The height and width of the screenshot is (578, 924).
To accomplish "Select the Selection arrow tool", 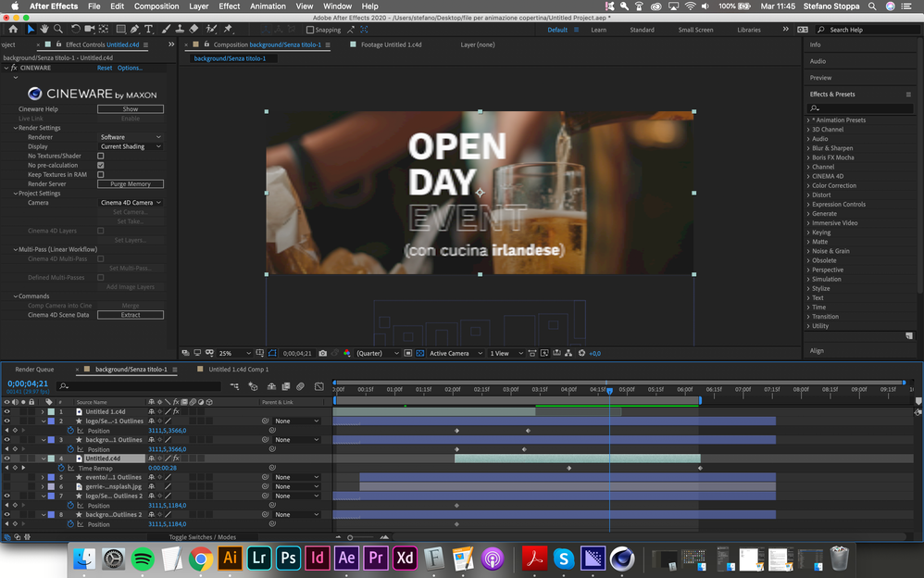I will (31, 29).
